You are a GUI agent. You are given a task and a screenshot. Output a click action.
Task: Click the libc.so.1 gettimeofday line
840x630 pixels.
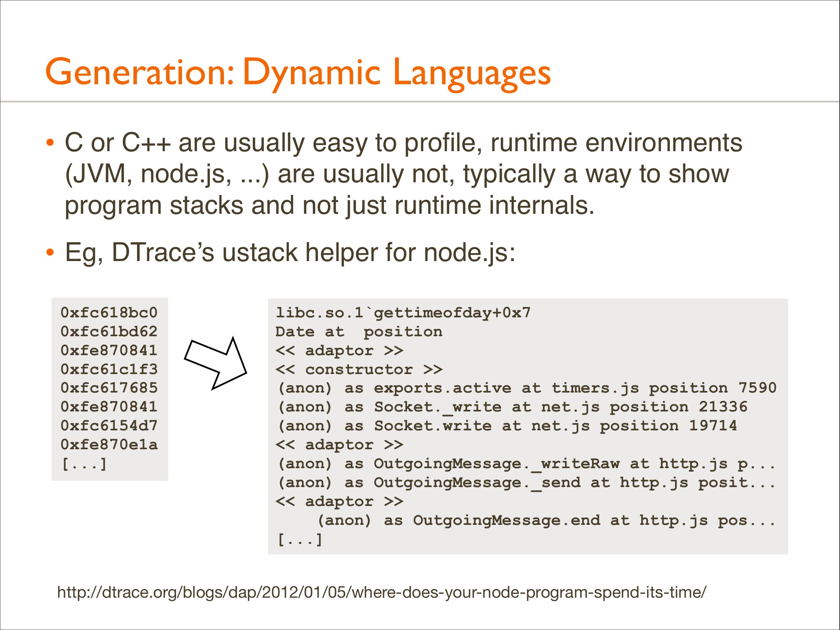[403, 313]
